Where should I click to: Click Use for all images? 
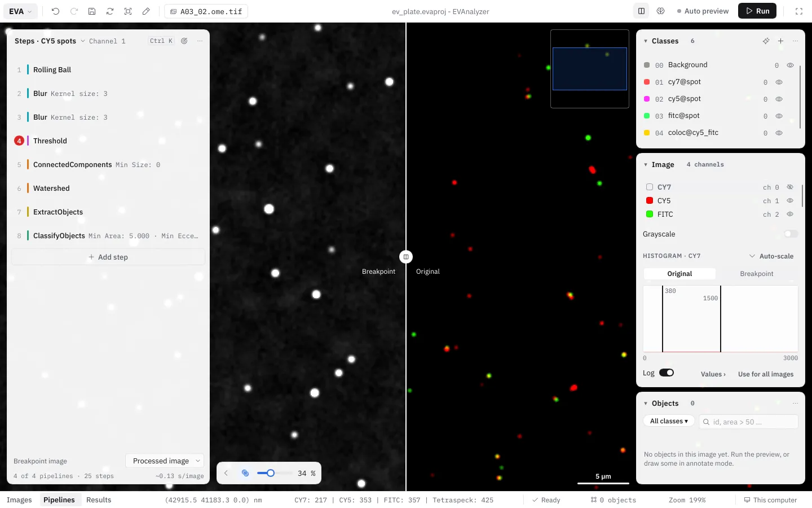click(766, 374)
